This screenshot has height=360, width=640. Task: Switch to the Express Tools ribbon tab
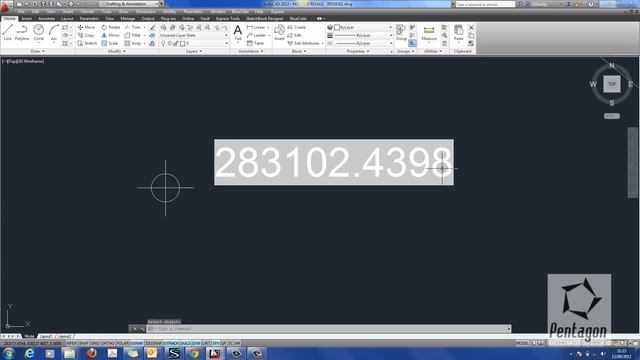228,18
